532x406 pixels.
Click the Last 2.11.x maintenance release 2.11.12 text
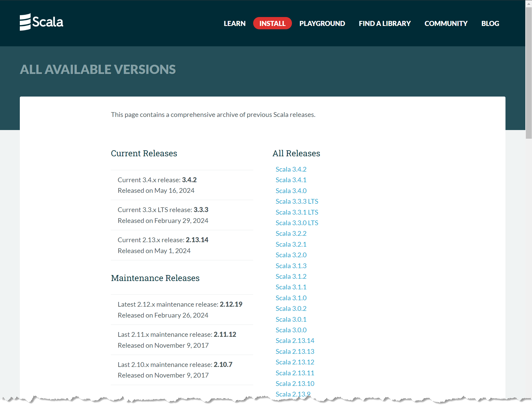pos(177,335)
